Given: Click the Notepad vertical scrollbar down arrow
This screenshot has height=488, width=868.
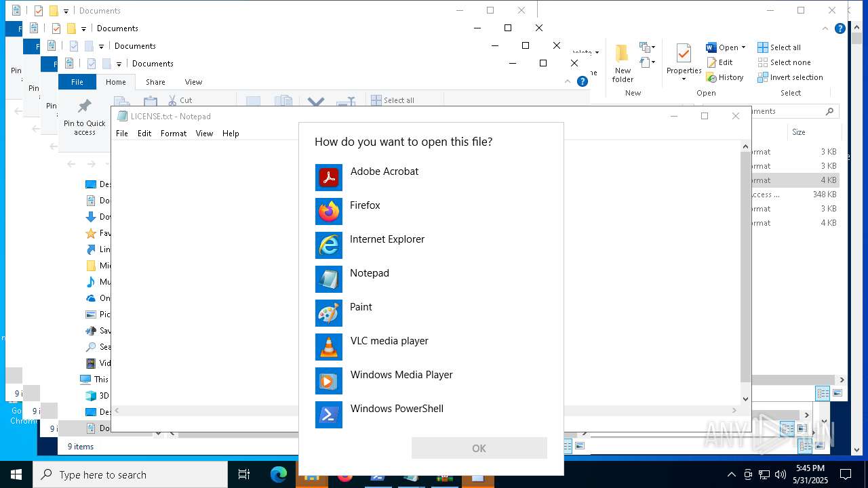Looking at the screenshot, I should click(745, 399).
